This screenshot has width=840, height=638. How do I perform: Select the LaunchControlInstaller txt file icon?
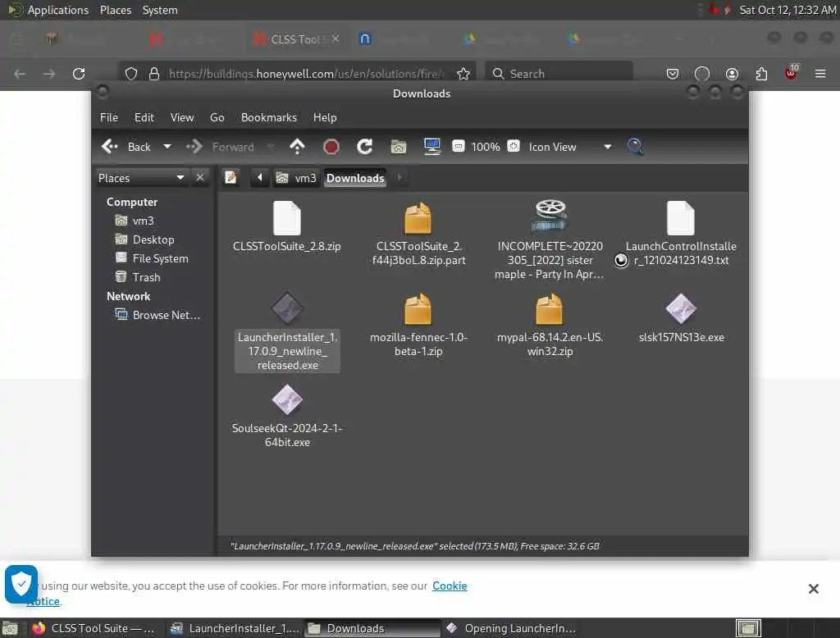681,219
